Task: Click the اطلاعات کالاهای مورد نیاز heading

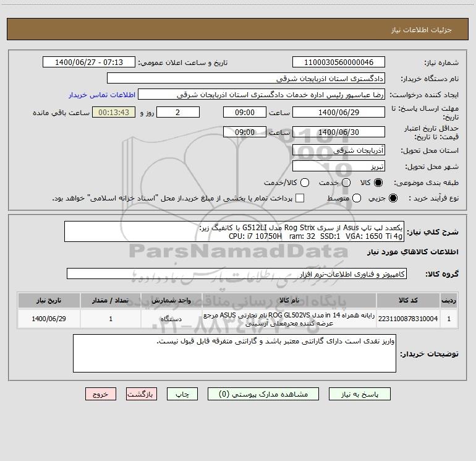Action: coord(413,252)
